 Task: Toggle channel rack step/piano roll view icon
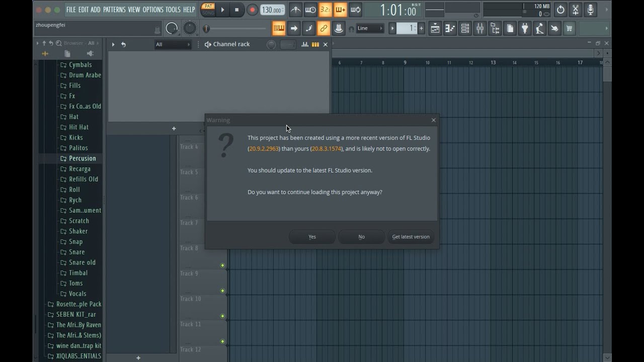[315, 44]
